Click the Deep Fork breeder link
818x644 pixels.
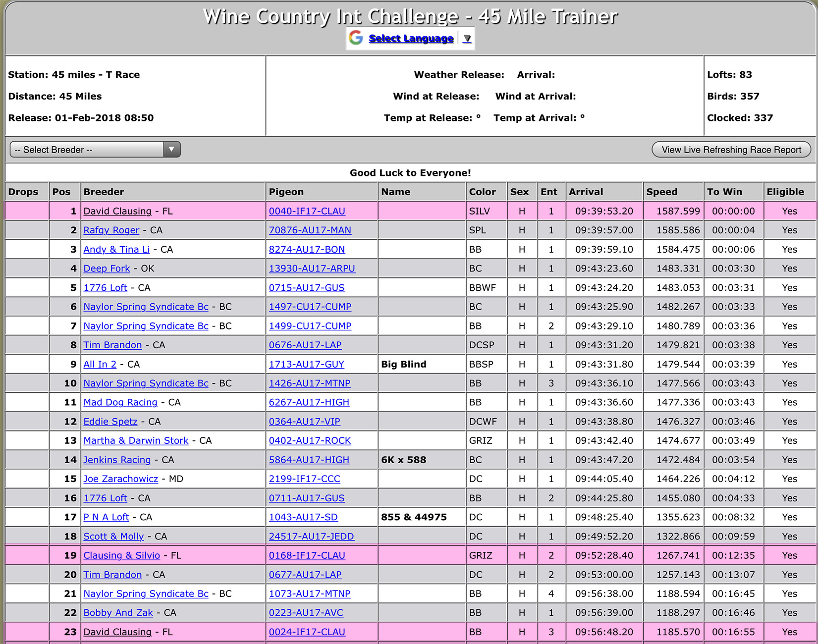[x=107, y=268]
